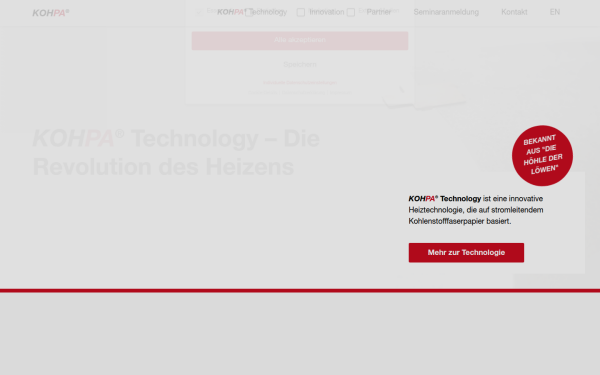600x375 pixels.
Task: Open the Impressum link in cookie dialog
Action: [x=341, y=92]
